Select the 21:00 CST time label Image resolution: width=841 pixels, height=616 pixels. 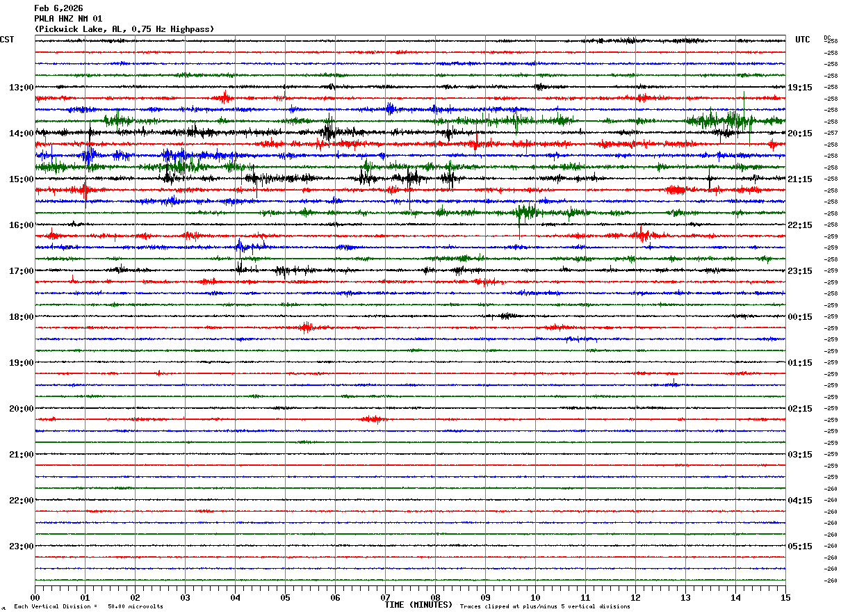click(22, 455)
